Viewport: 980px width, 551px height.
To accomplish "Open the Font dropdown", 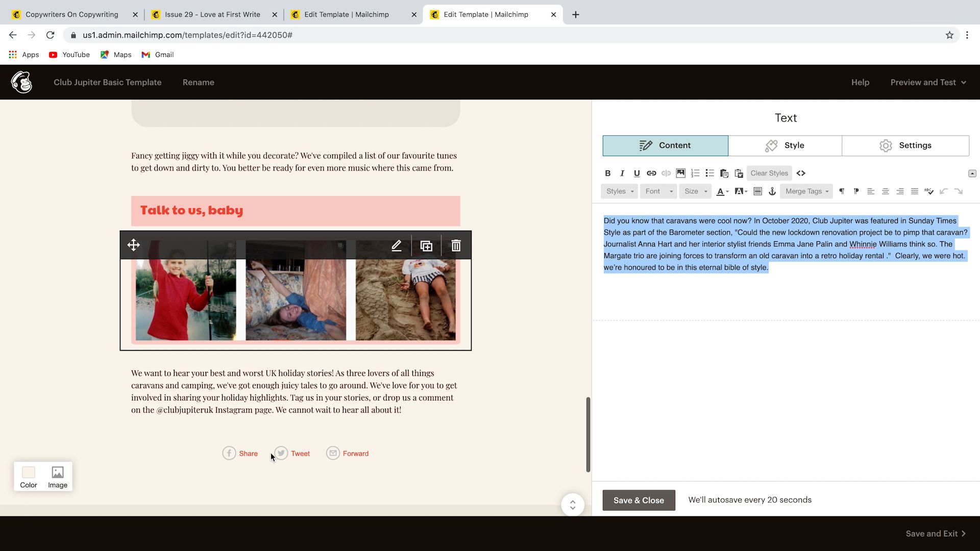I will coord(658,191).
